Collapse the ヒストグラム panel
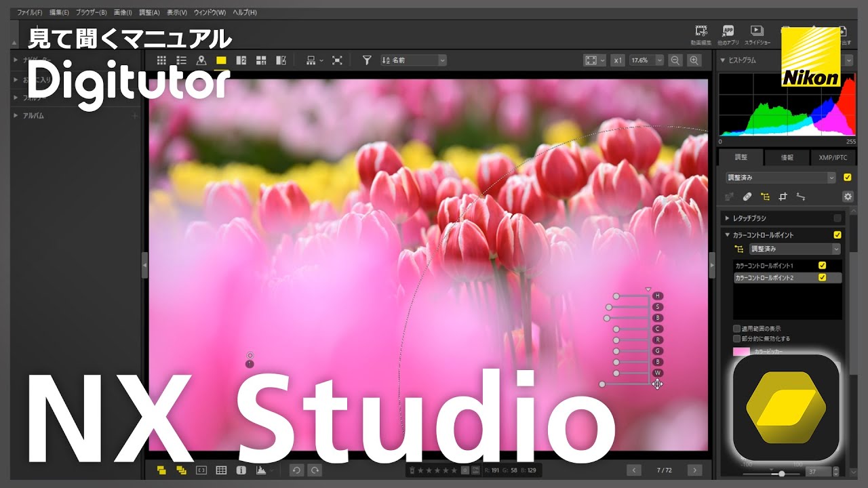This screenshot has height=488, width=868. tap(723, 60)
